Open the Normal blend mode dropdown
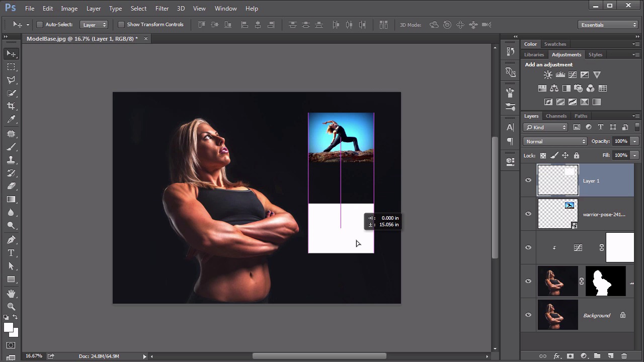644x362 pixels. coord(555,141)
